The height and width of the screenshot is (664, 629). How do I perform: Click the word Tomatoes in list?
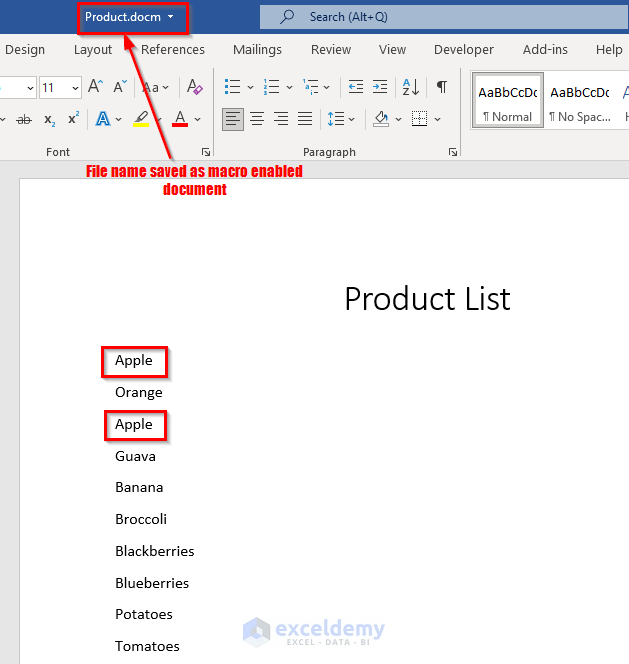[147, 647]
